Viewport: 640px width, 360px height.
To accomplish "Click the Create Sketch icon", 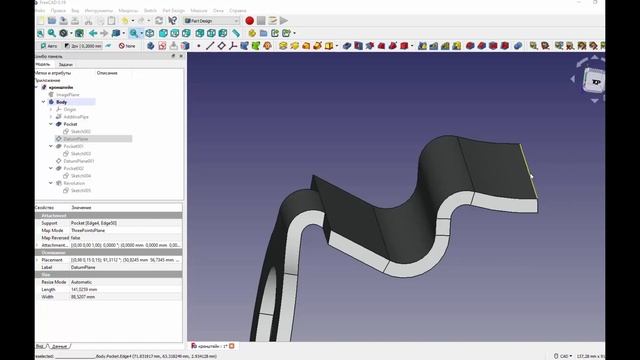I will [x=162, y=46].
